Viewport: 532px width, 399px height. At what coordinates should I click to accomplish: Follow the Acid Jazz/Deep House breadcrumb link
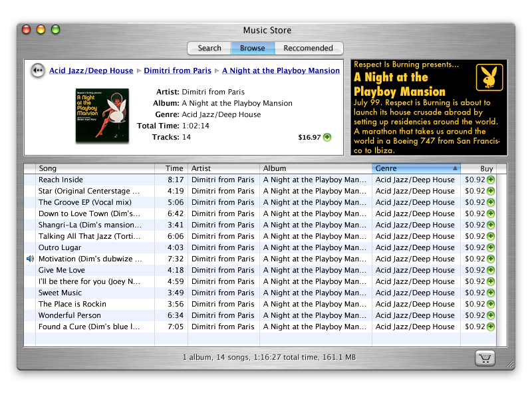pos(91,70)
